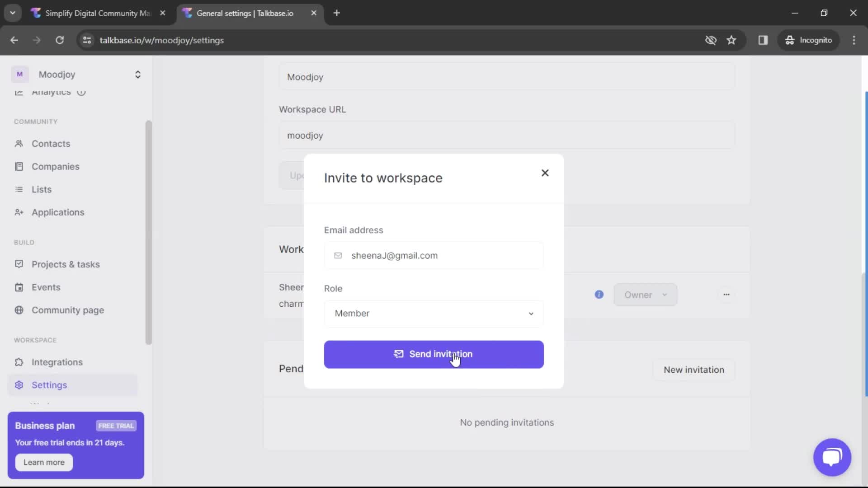Click the ellipsis menu for workspace member
Image resolution: width=868 pixels, height=488 pixels.
click(x=726, y=294)
